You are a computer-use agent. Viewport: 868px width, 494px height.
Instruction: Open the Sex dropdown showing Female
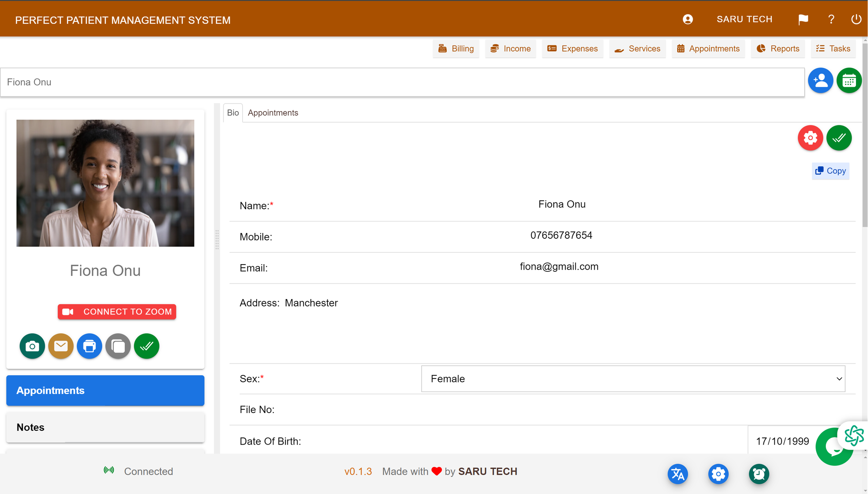[x=633, y=379]
